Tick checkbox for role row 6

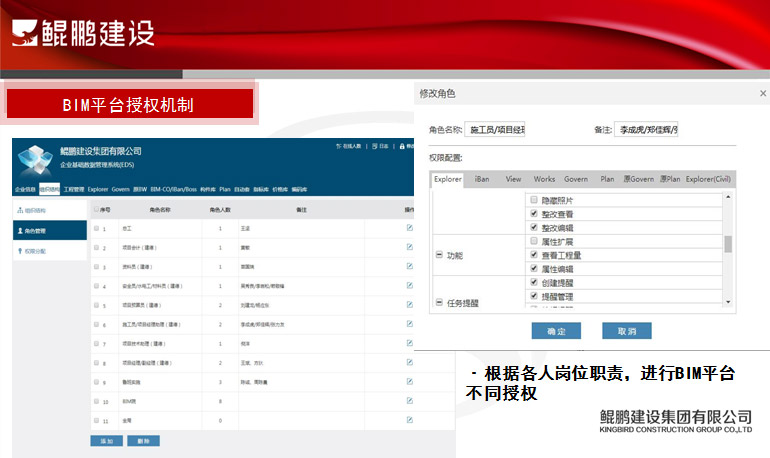pos(96,324)
